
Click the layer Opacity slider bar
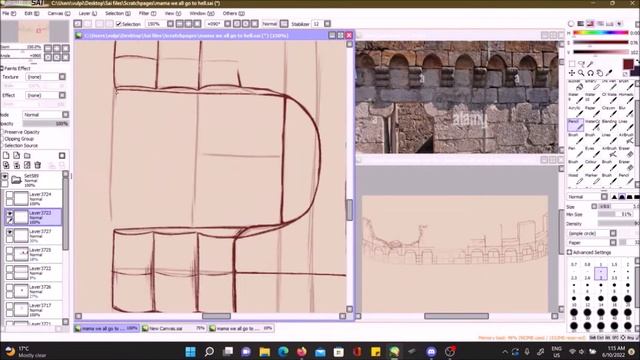tap(46, 124)
